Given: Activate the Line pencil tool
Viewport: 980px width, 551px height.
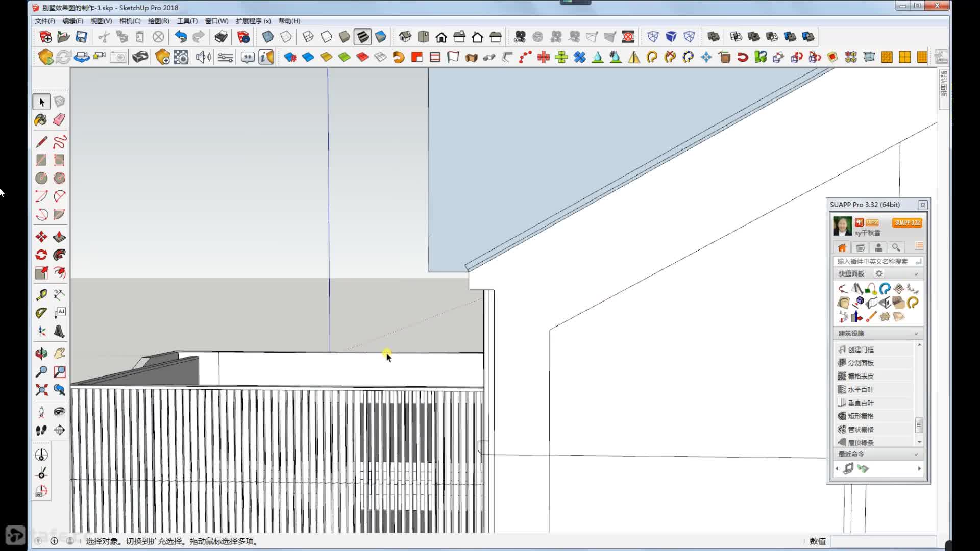Looking at the screenshot, I should tap(41, 142).
